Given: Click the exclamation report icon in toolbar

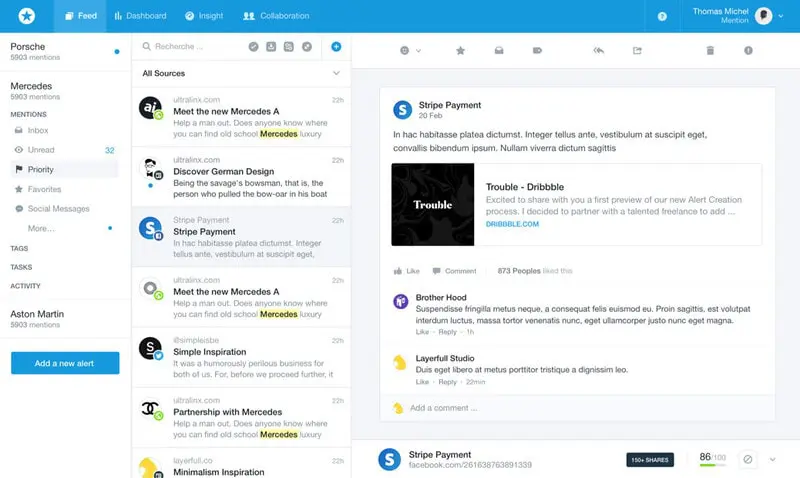Looking at the screenshot, I should (748, 50).
